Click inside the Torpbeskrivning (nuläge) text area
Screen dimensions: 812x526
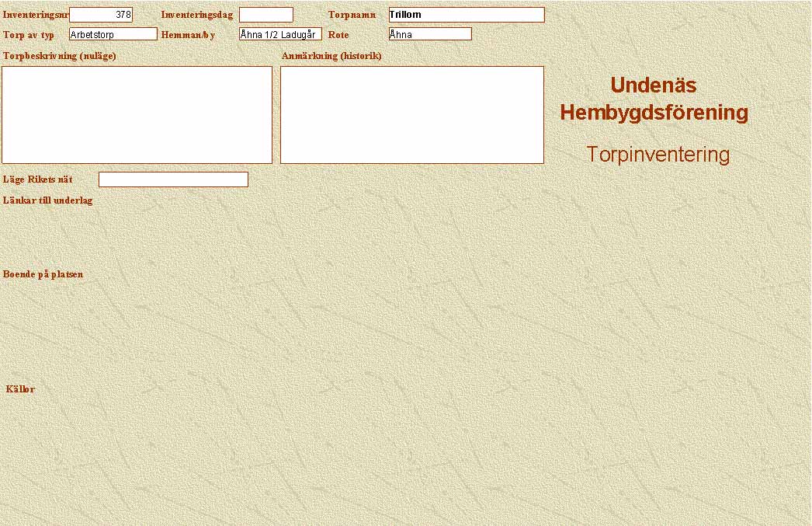pos(137,114)
